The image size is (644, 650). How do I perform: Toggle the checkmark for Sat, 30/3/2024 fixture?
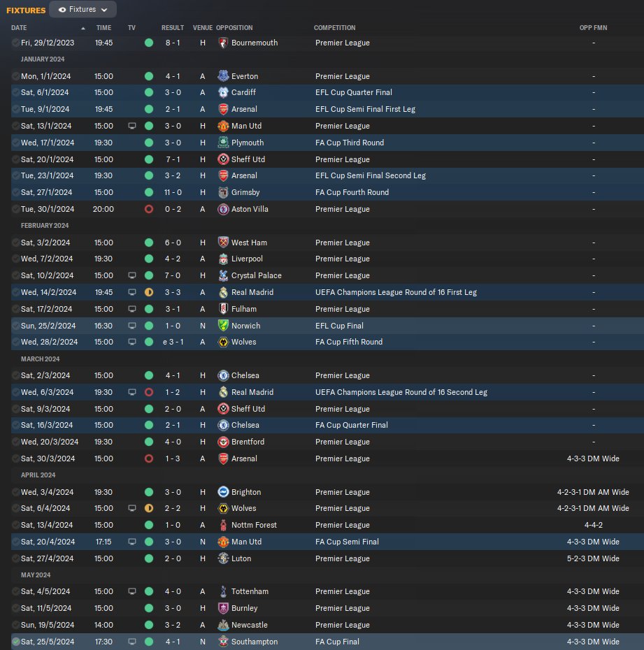[15, 459]
